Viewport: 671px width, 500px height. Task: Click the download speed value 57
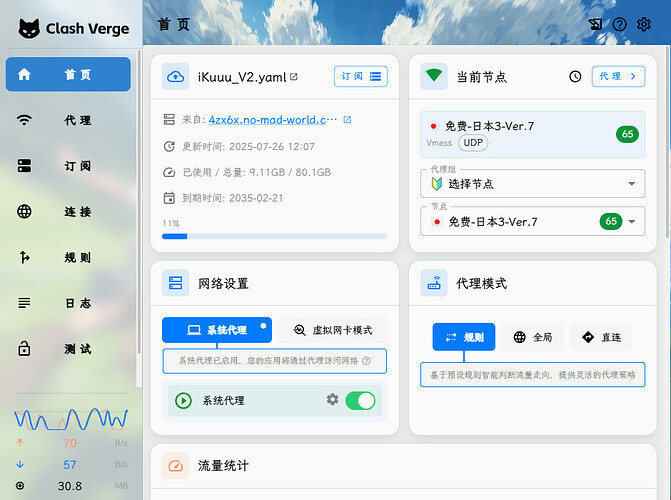(x=70, y=464)
